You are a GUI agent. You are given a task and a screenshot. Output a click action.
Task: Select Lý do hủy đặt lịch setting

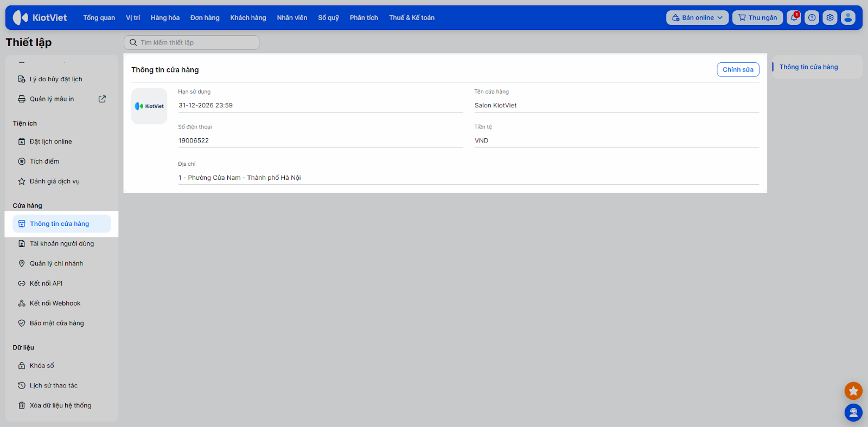tap(62, 79)
